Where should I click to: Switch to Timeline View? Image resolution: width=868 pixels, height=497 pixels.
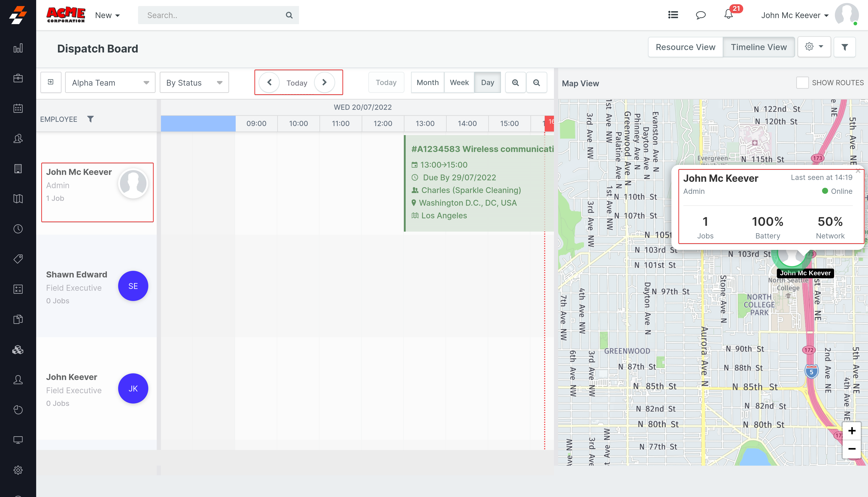coord(758,47)
